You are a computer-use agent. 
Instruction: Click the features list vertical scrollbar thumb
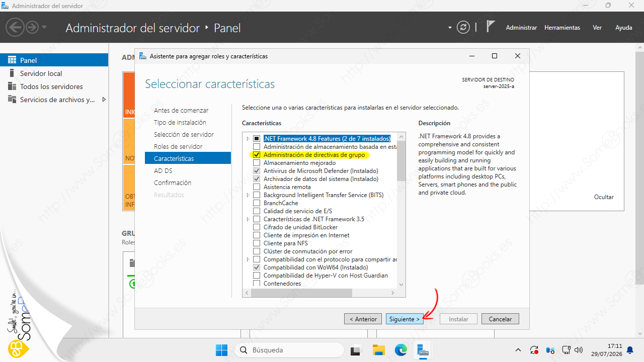click(x=401, y=161)
